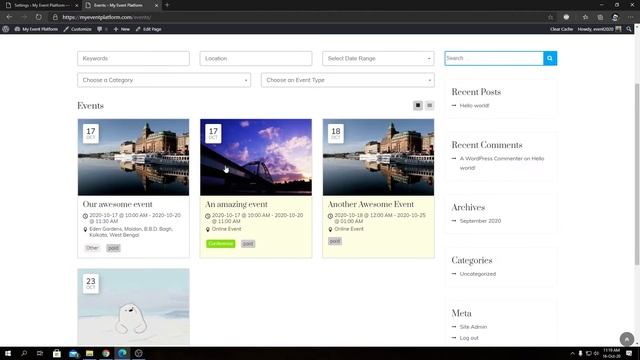
Task: Open browser collections icon
Action: [x=600, y=17]
